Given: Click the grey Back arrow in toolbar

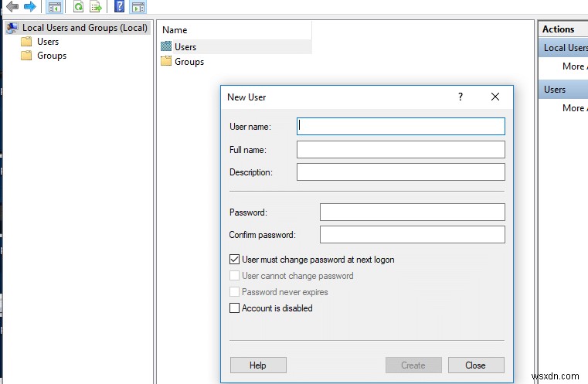Looking at the screenshot, I should pos(12,6).
